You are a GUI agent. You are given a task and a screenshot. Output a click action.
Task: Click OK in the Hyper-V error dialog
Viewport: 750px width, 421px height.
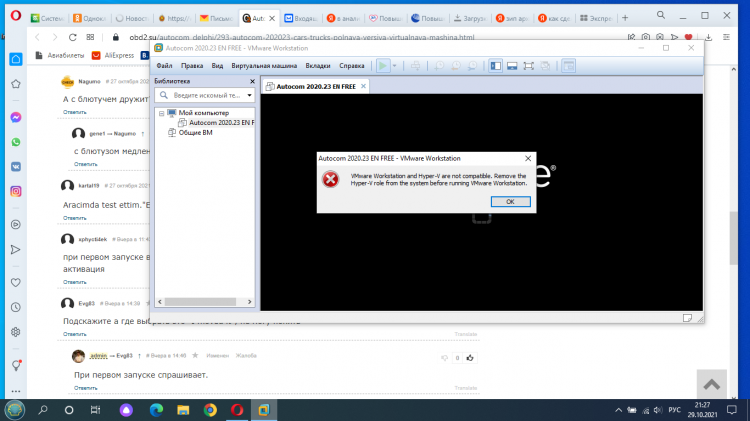click(510, 201)
